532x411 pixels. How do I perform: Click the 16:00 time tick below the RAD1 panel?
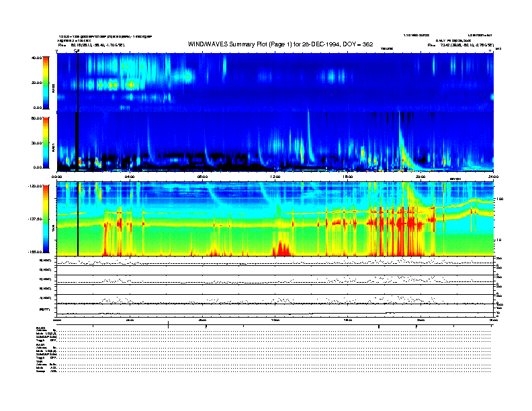click(x=348, y=177)
